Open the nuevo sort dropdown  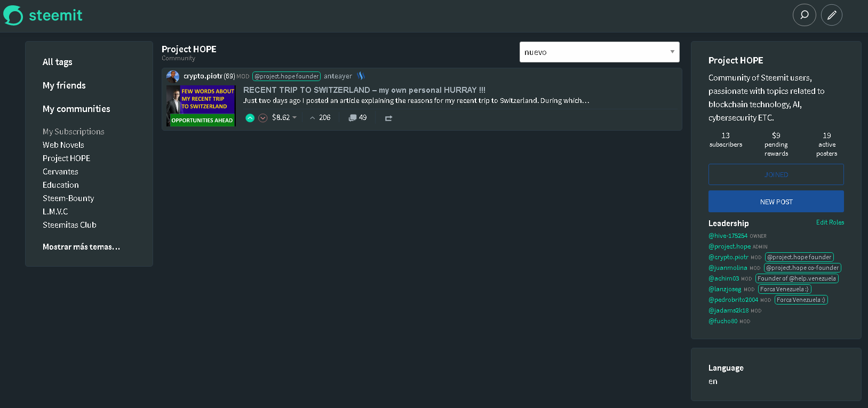click(x=600, y=52)
